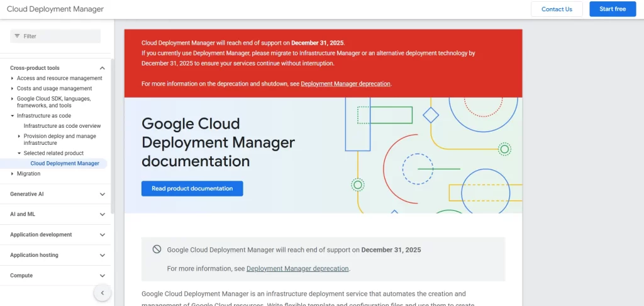The image size is (644, 306).
Task: Expand the Generative AI section
Action: [103, 194]
